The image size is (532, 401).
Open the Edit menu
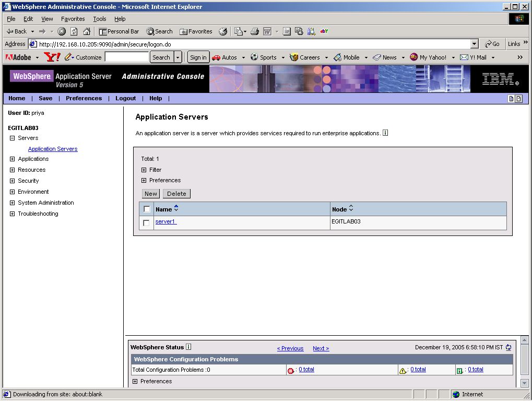coord(28,19)
